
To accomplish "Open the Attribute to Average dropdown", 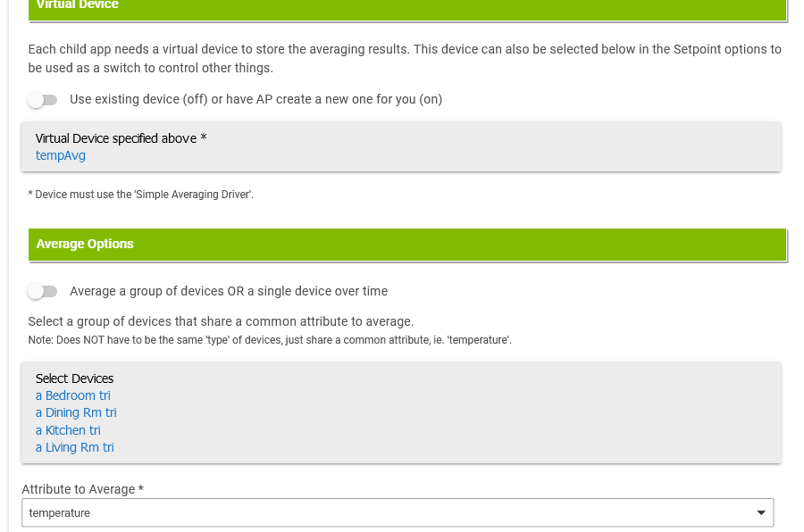I will click(398, 512).
